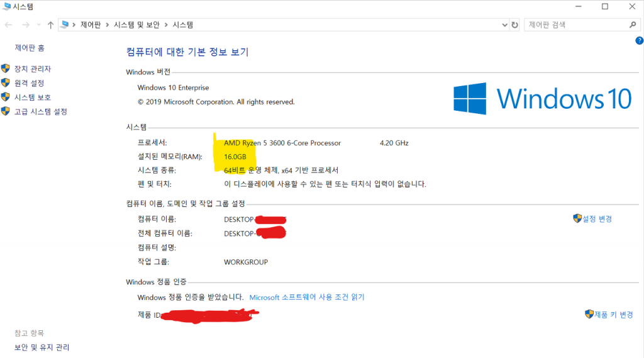Open 시스템 및 보안 breadcrumb

click(x=136, y=25)
